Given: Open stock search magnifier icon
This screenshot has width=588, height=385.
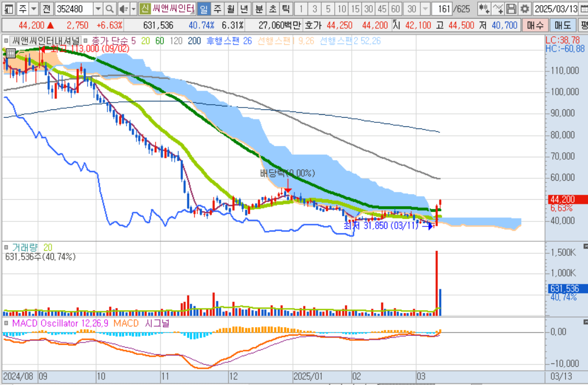Looking at the screenshot, I should 110,8.
